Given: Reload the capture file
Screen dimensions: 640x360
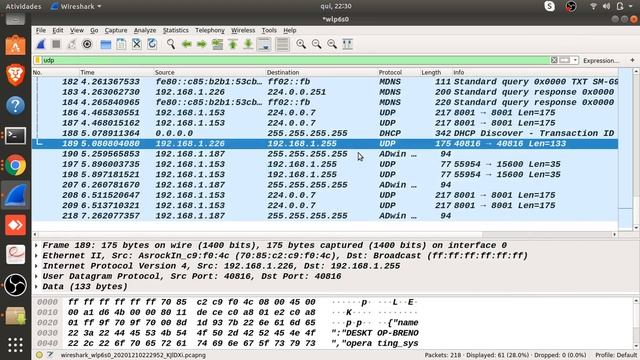Looking at the screenshot, I should (152, 44).
